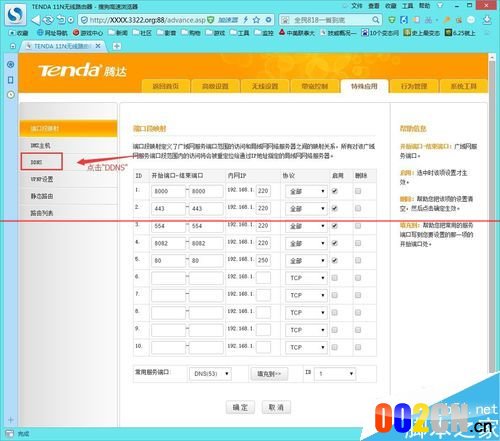
Task: Open the 网址导航 bookmark
Action: [x=52, y=33]
